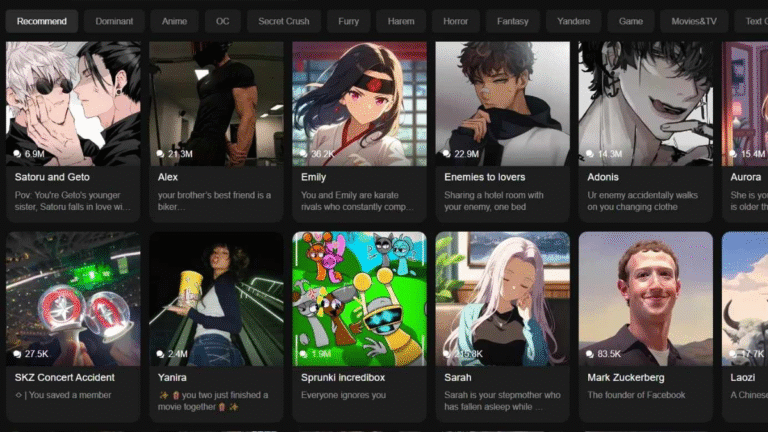The height and width of the screenshot is (432, 768).
Task: Click the 83.5K chat icon on Mark Zuckerberg
Action: tap(590, 354)
